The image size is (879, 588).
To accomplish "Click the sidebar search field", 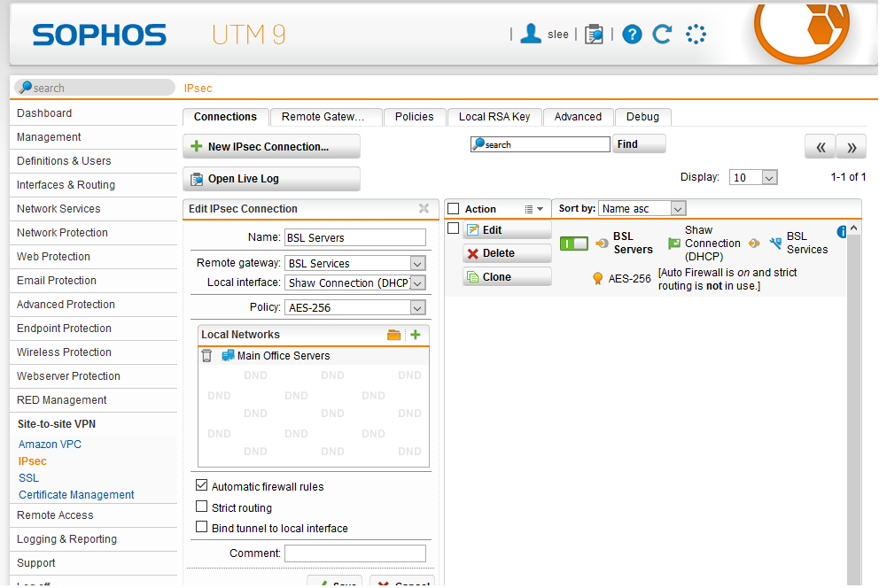I will click(x=94, y=88).
